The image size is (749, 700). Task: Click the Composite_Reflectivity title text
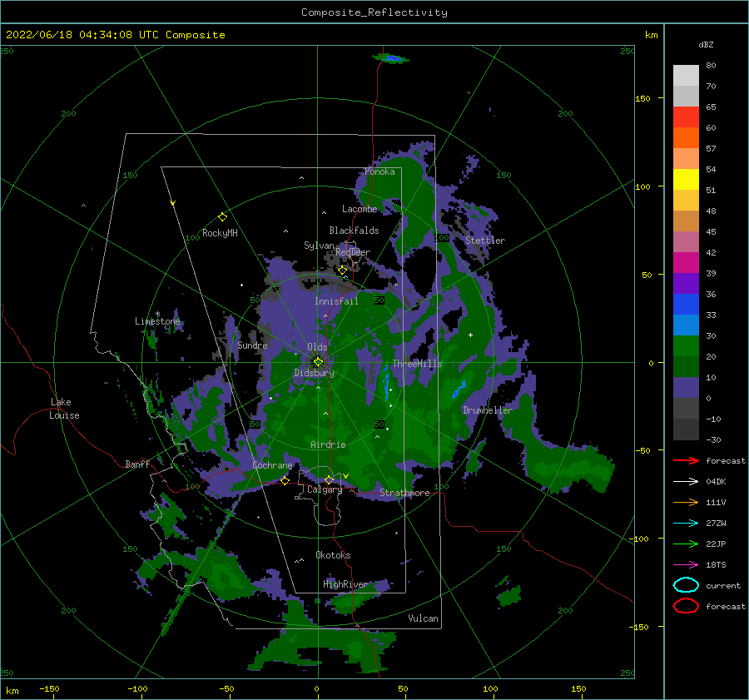point(374,12)
